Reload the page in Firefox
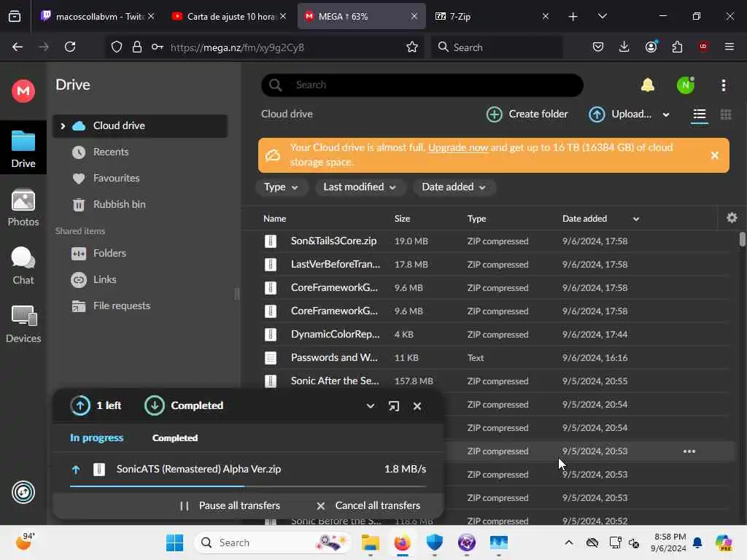This screenshot has height=560, width=747. [x=70, y=47]
